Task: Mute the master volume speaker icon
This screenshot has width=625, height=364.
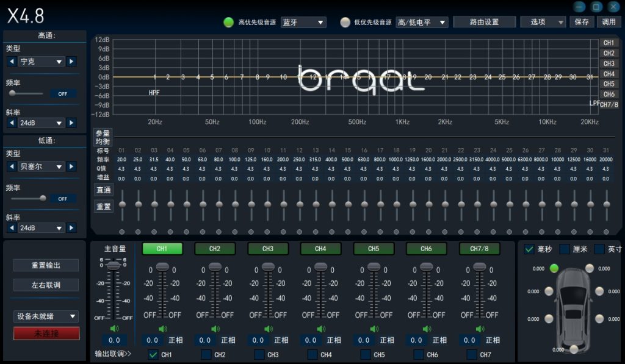Action: point(114,329)
